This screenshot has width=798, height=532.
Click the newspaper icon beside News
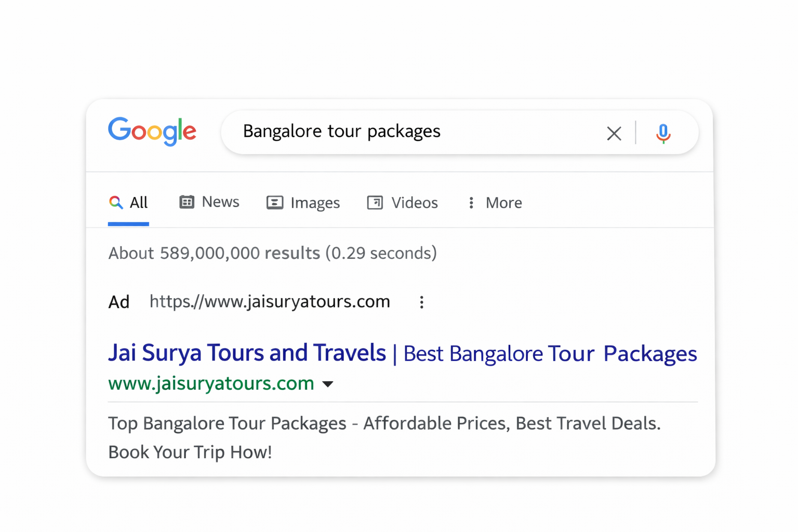pyautogui.click(x=187, y=202)
